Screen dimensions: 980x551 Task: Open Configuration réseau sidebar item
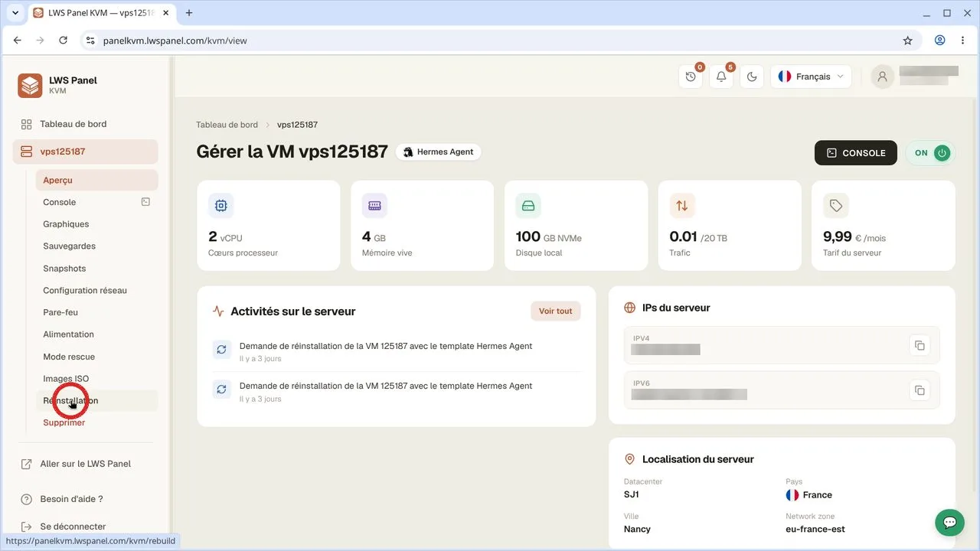point(96,291)
